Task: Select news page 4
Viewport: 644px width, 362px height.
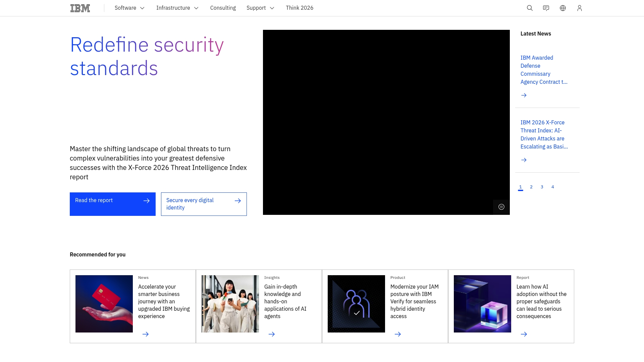Action: 553,187
